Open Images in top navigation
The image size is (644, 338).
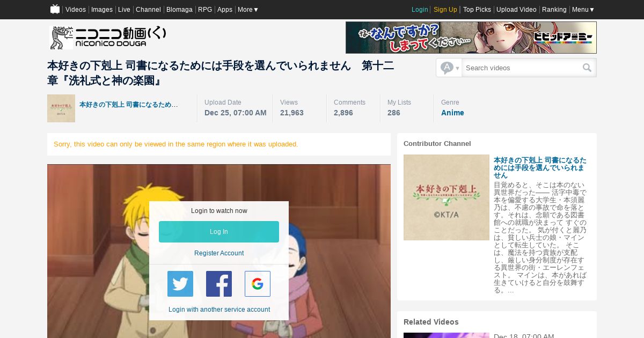[x=102, y=10]
